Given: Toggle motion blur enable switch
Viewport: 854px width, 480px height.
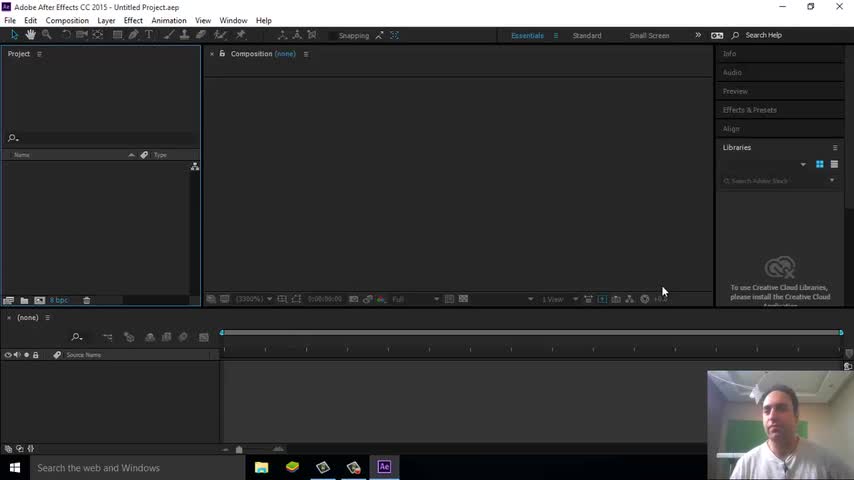Looking at the screenshot, I should pos(184,338).
